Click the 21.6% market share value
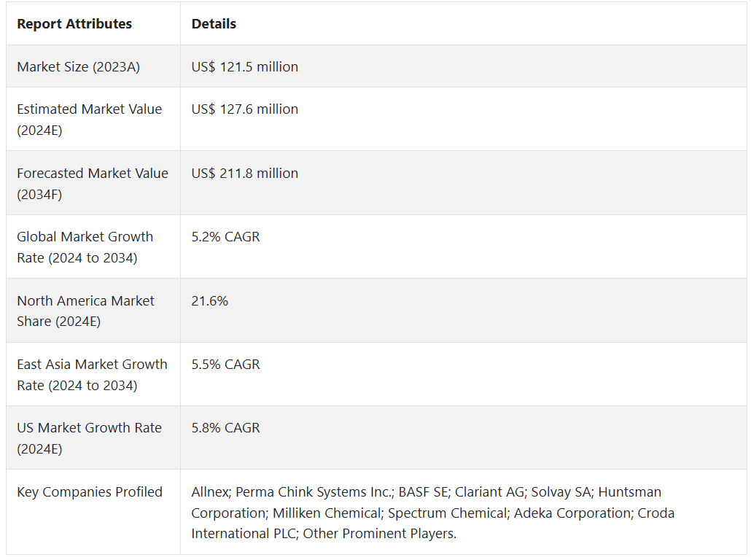751x560 pixels. click(x=209, y=300)
